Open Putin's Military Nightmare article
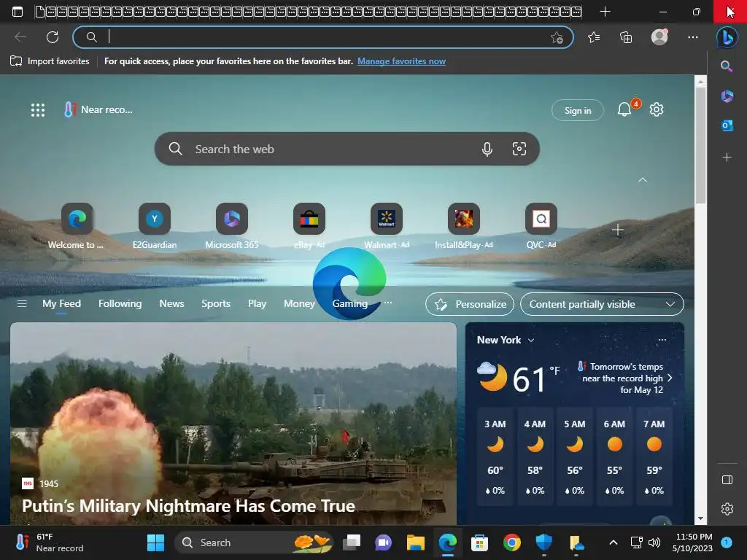This screenshot has width=747, height=560. pos(189,506)
